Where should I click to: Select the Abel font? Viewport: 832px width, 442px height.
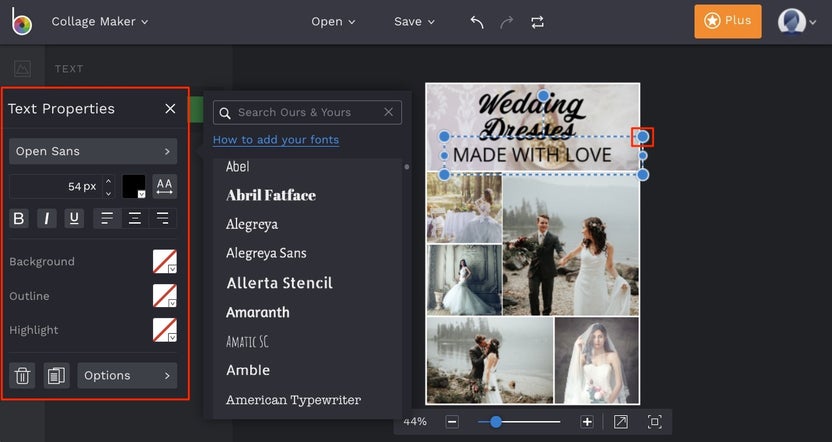pos(238,167)
